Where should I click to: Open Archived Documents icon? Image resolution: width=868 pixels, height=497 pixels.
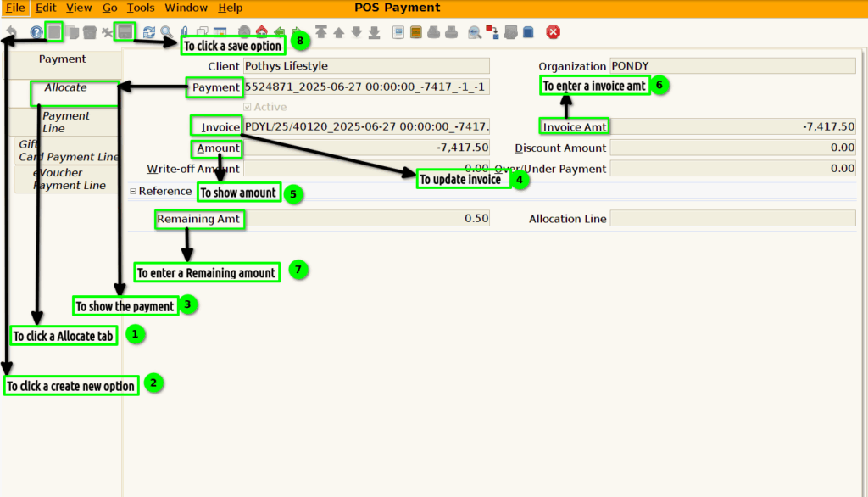click(415, 32)
